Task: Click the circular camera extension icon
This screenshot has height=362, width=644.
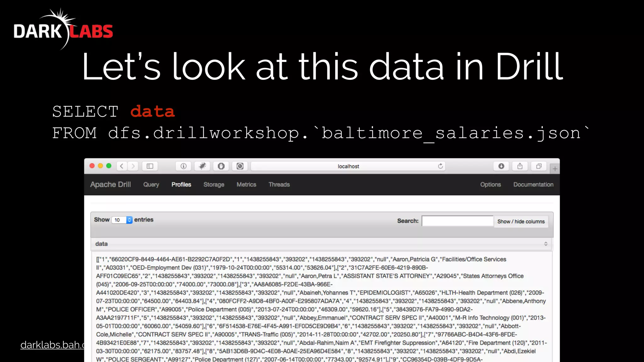Action: pos(240,166)
